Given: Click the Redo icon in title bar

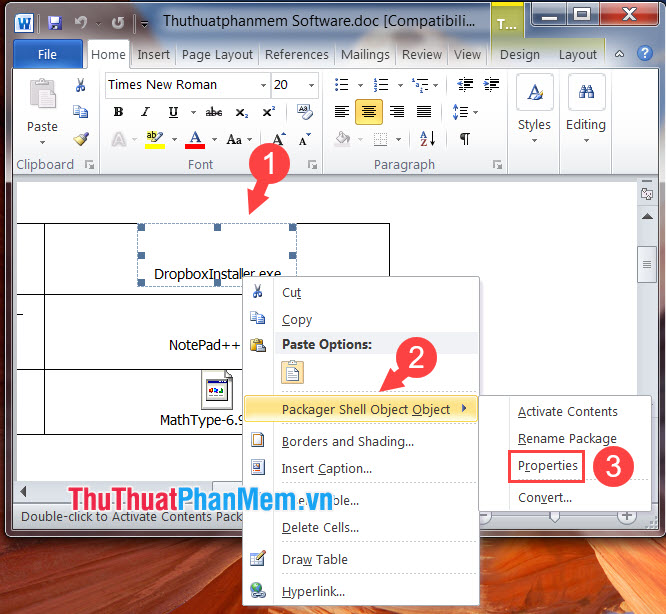Looking at the screenshot, I should point(118,23).
